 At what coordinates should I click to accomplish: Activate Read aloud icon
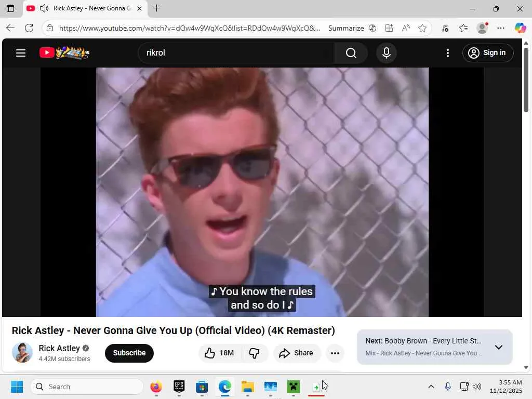pos(406,28)
